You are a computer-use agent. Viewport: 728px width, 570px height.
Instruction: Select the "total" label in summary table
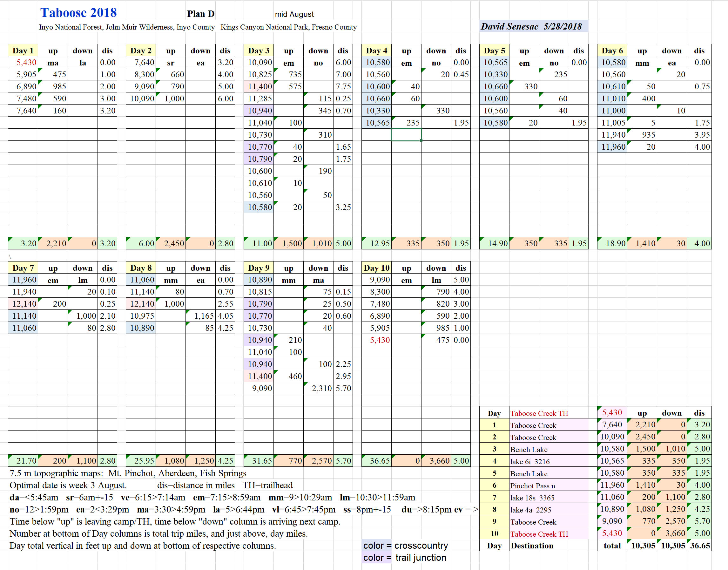(612, 546)
